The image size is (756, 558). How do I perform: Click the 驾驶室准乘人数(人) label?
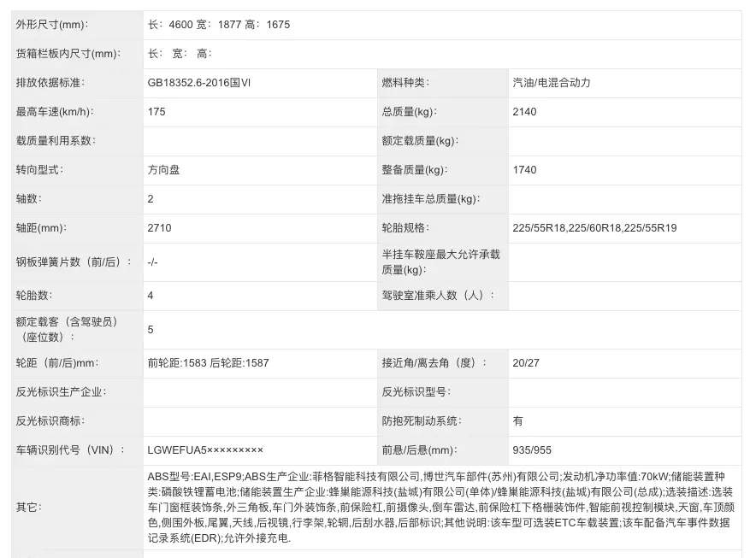pos(438,296)
